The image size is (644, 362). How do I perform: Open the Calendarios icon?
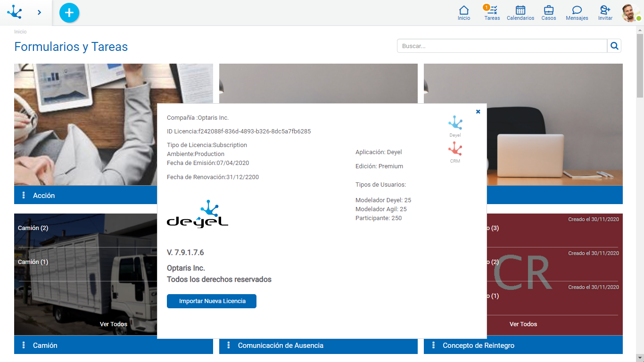520,13
